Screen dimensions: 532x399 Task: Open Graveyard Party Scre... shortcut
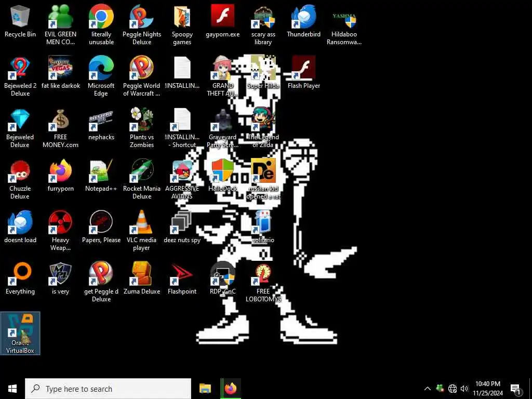(x=222, y=128)
